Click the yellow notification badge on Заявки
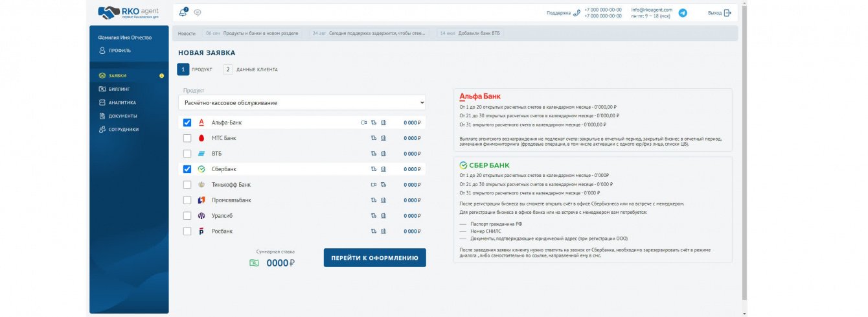 click(x=161, y=76)
